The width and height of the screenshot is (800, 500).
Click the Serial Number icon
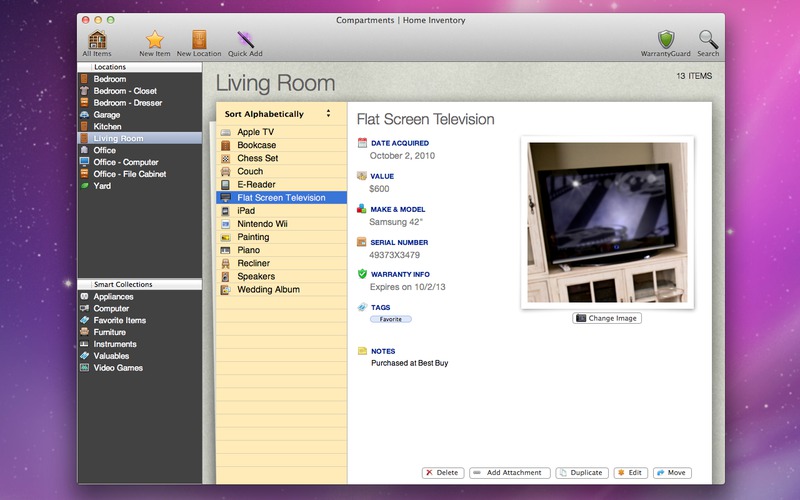(x=362, y=242)
